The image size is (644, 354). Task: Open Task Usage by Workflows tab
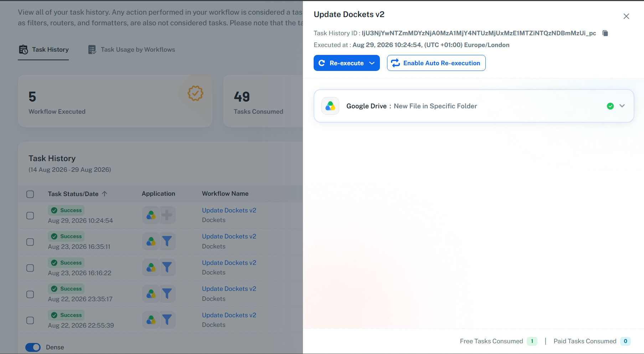click(x=132, y=50)
